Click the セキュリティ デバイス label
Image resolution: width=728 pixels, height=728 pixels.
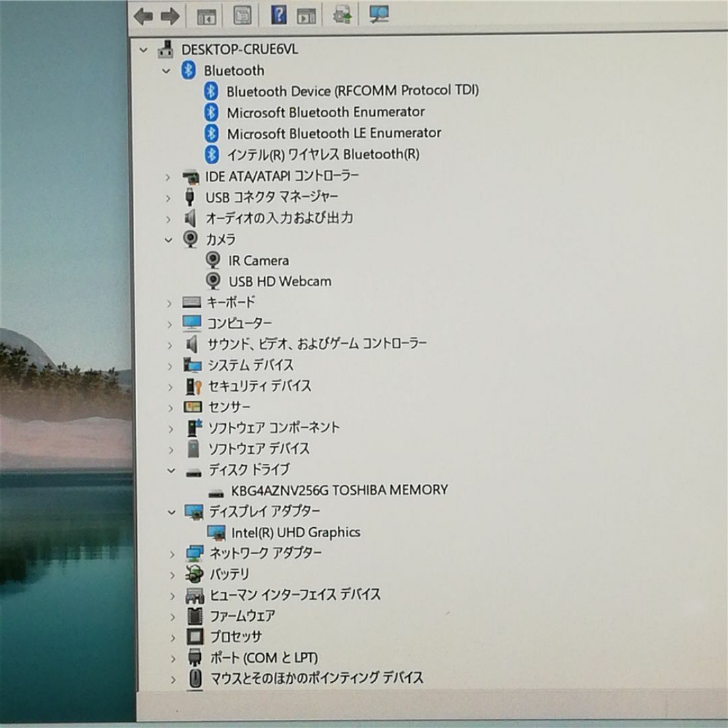[260, 386]
